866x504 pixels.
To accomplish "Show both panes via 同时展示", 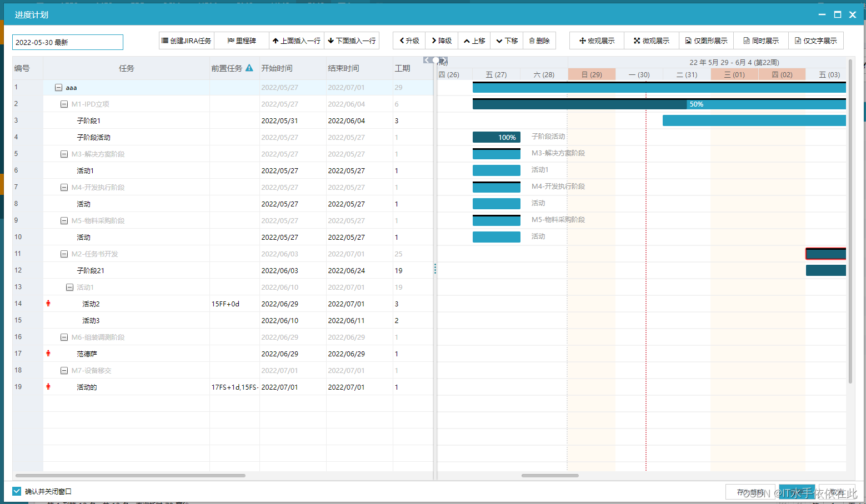I will 761,41.
